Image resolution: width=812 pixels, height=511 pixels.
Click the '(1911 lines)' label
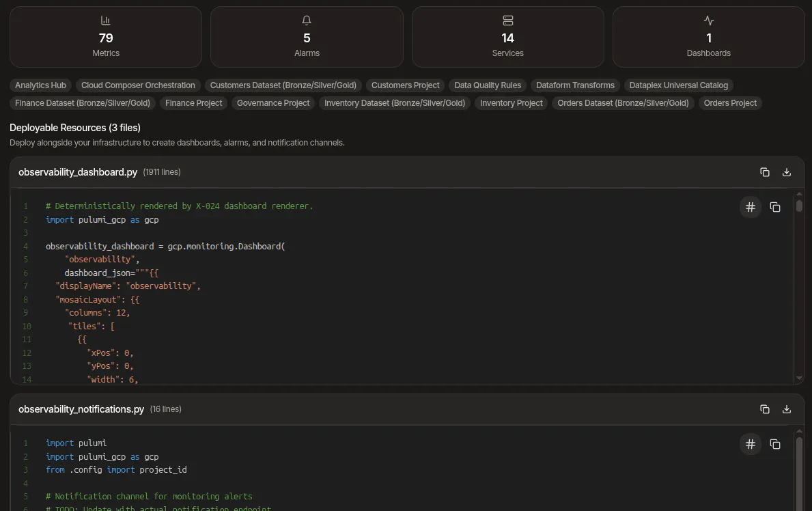click(x=162, y=172)
